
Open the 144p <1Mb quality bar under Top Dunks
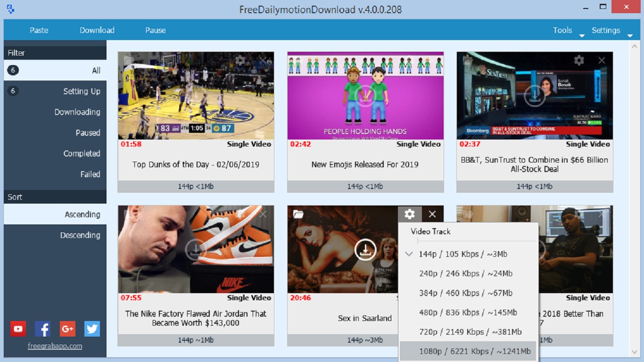tap(196, 186)
